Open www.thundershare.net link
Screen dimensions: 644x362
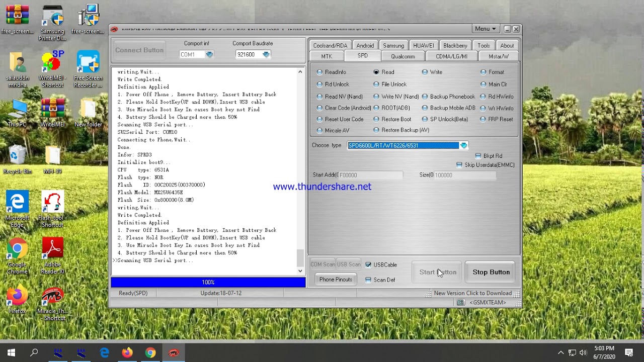point(322,187)
